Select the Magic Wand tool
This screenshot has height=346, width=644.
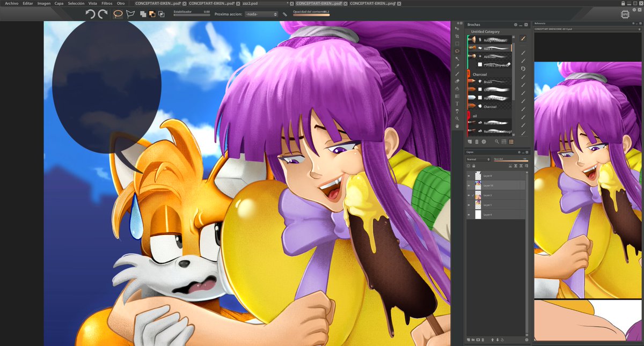pyautogui.click(x=457, y=58)
